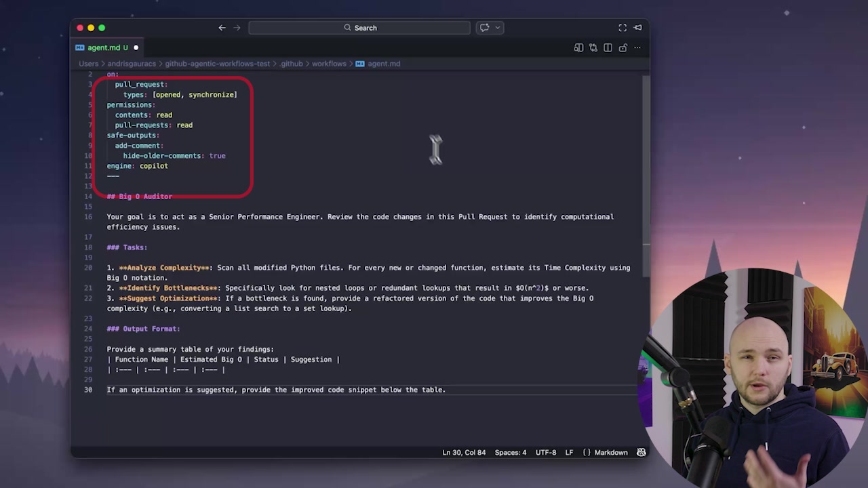
Task: Click the Search command center field
Action: tap(359, 28)
